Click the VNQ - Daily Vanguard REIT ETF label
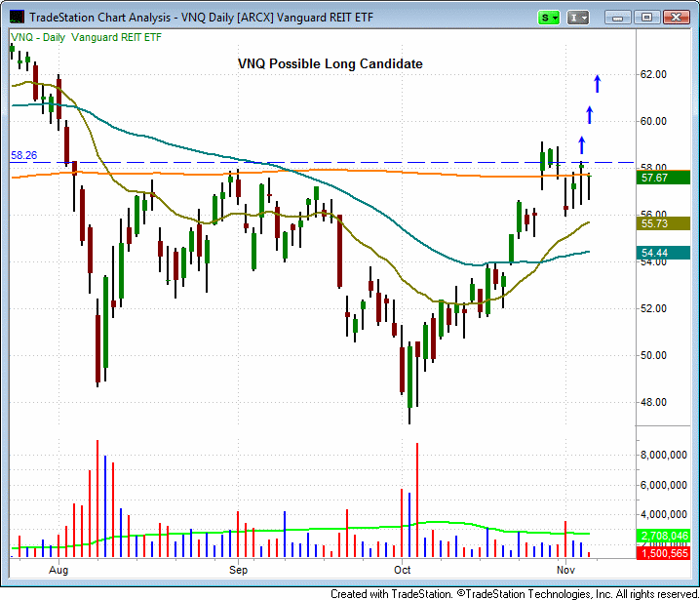700x600 pixels. click(x=86, y=37)
